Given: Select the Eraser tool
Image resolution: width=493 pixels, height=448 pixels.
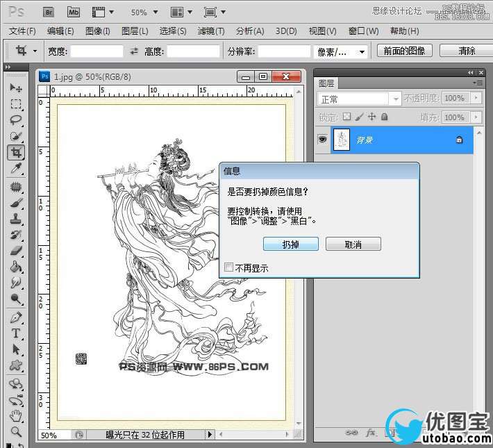Looking at the screenshot, I should (x=16, y=251).
